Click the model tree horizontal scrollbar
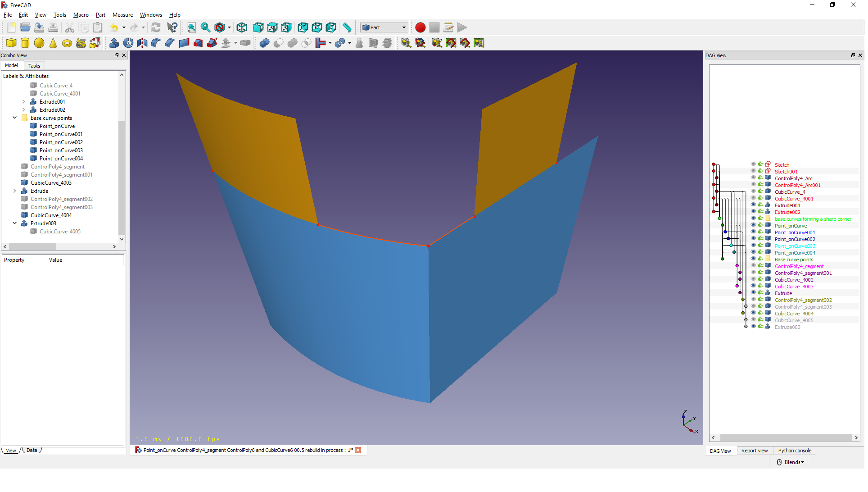This screenshot has height=492, width=868. 32,247
